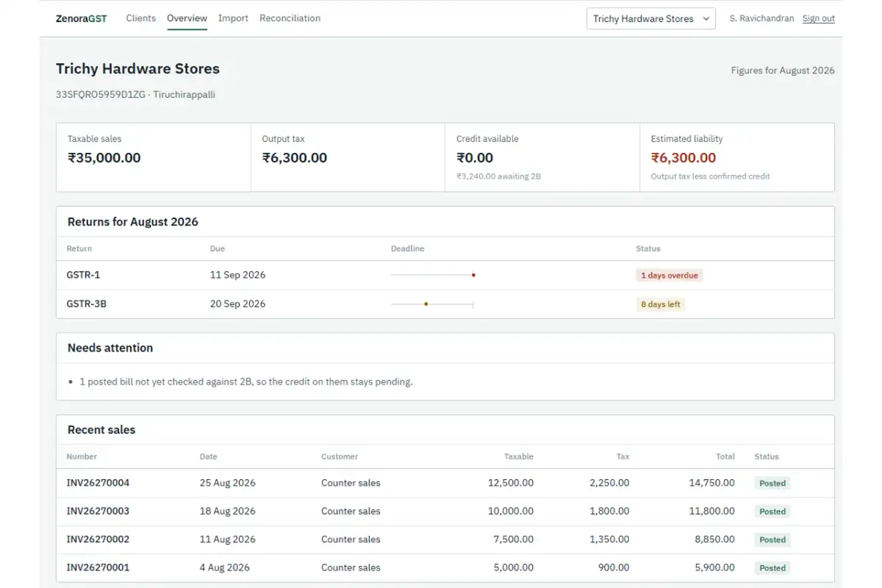The image size is (882, 588).
Task: Click the '8 days left' status badge
Action: (x=661, y=304)
